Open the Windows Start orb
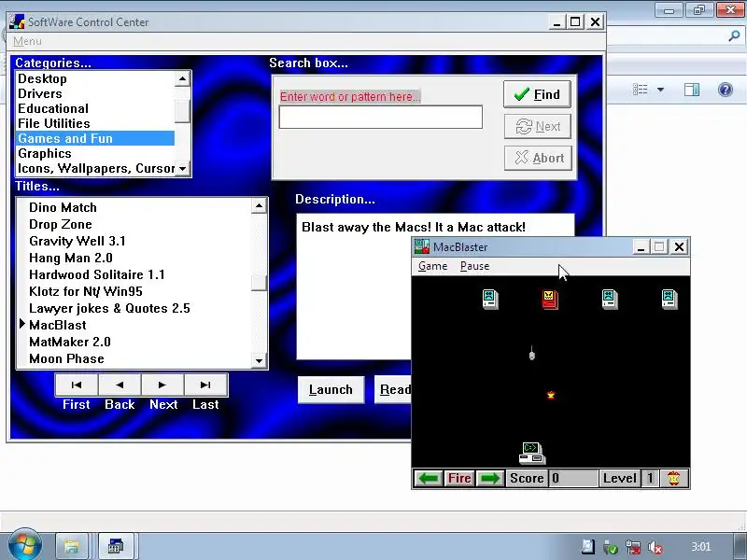747x560 pixels. click(x=24, y=545)
